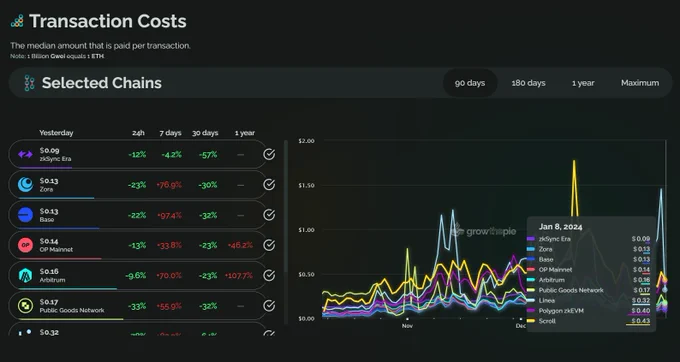This screenshot has height=362, width=680.
Task: Select the Zora chain row
Action: [x=137, y=185]
